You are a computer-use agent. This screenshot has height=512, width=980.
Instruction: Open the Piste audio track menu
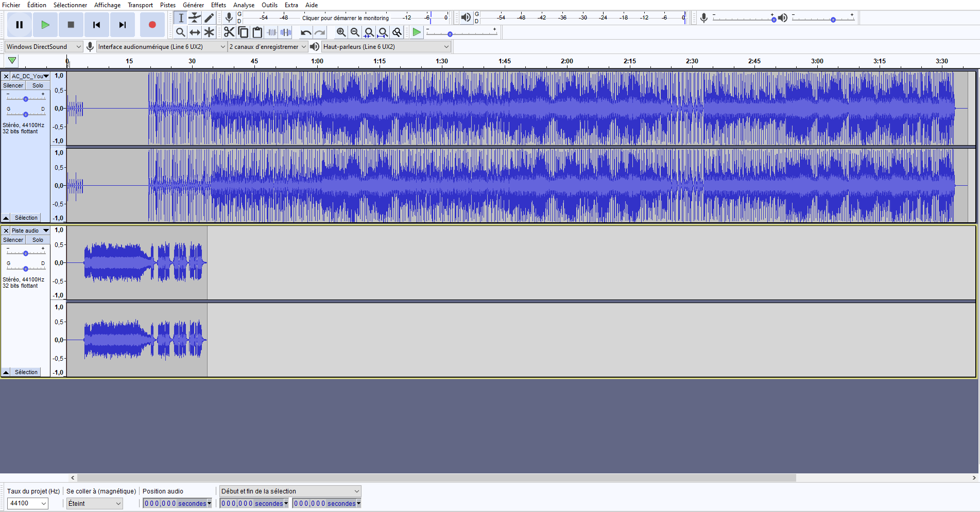coord(30,231)
